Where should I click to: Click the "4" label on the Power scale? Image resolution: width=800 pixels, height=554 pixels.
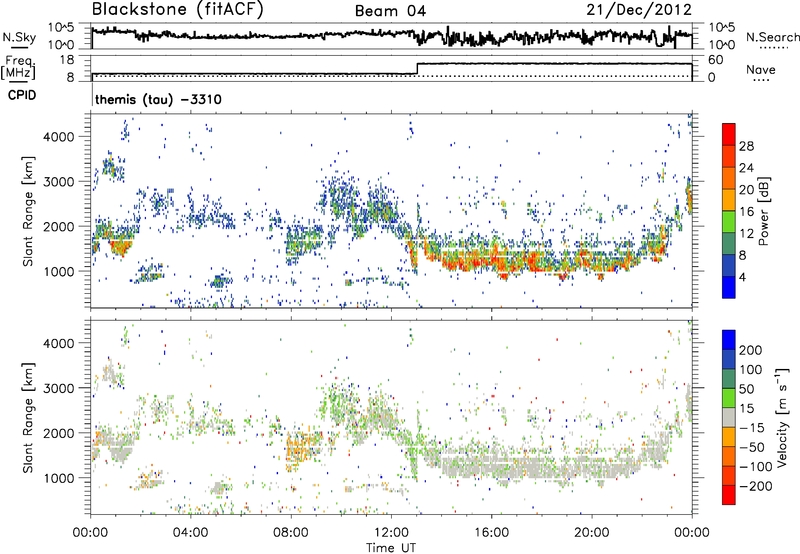[742, 278]
